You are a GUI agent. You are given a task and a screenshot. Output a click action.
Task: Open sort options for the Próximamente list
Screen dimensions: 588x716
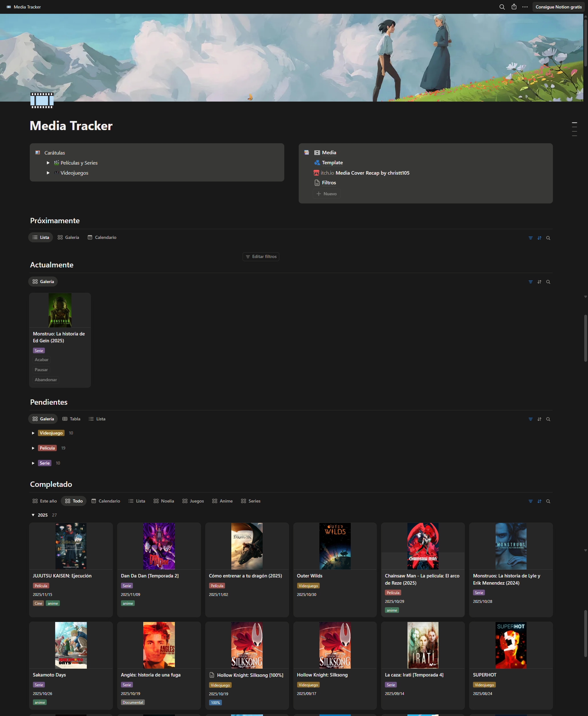click(539, 238)
